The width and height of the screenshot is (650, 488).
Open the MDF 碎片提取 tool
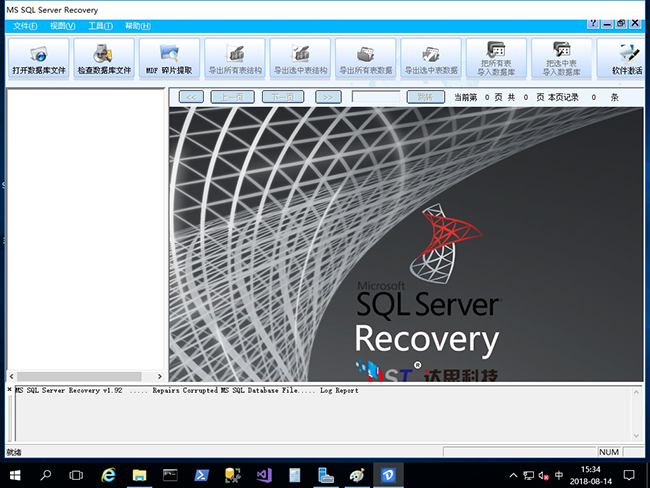click(169, 59)
